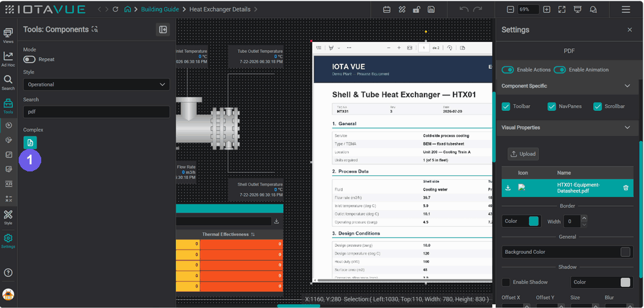Viewport: 644px width, 308px height.
Task: Click the component Search field containing pdf
Action: pyautogui.click(x=97, y=111)
